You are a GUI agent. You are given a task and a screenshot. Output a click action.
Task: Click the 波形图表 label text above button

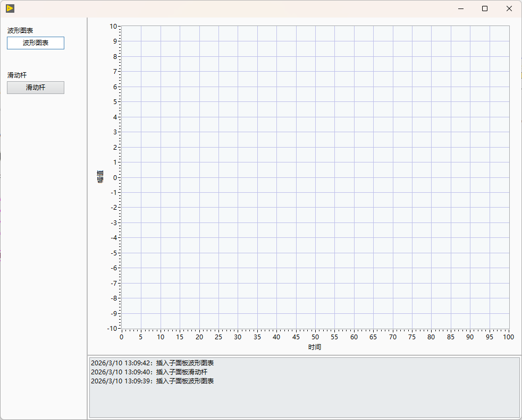click(x=20, y=31)
